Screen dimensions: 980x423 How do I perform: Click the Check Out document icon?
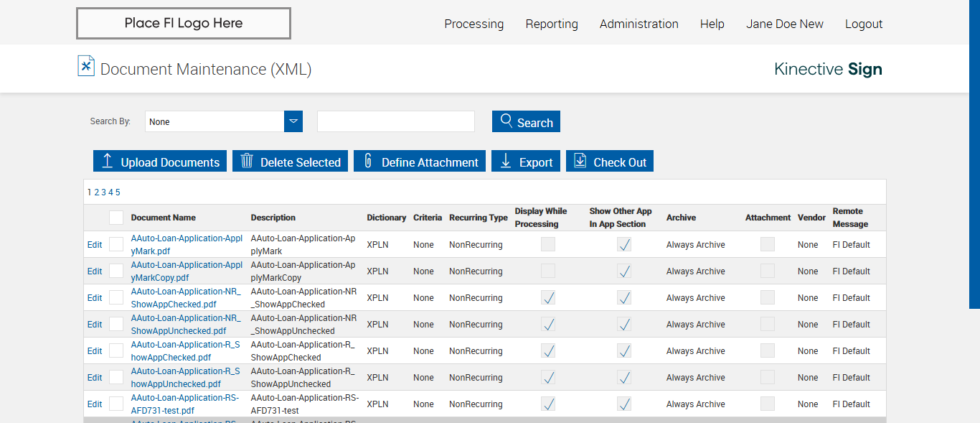pyautogui.click(x=580, y=161)
